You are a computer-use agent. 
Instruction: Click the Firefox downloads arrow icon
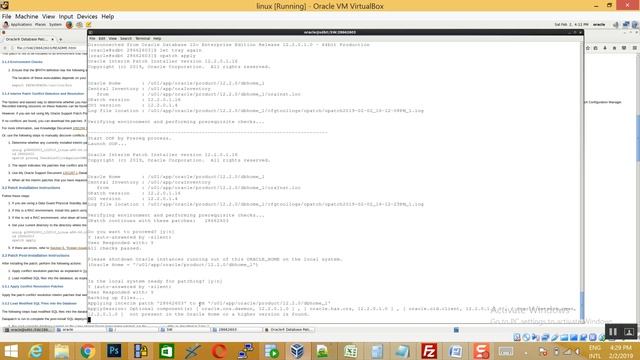tap(605, 48)
